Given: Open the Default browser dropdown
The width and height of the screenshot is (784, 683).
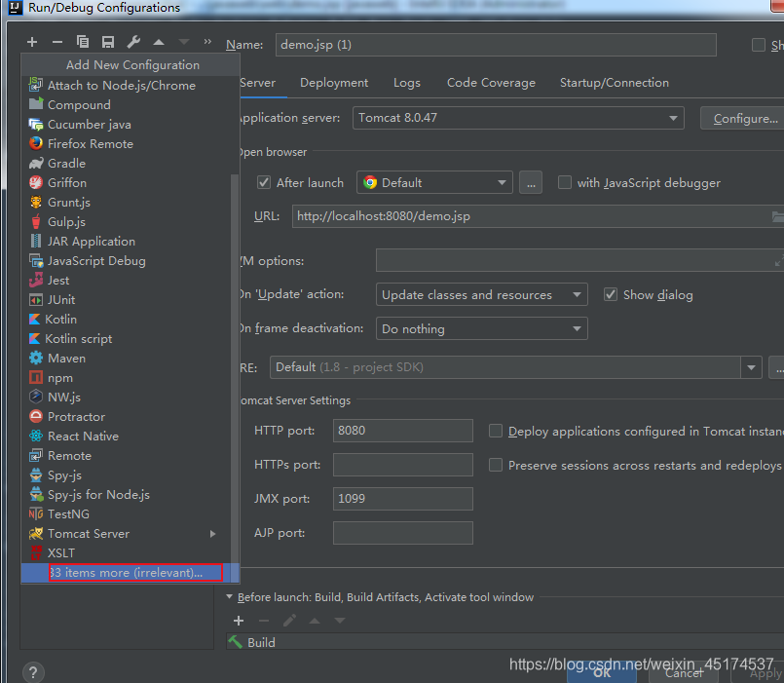Looking at the screenshot, I should coord(434,182).
